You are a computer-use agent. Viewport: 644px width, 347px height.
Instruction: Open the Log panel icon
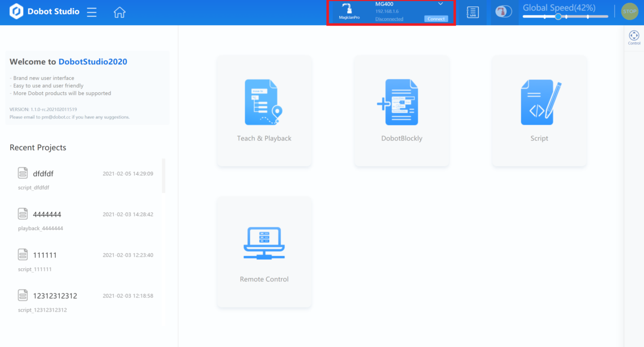pos(472,12)
